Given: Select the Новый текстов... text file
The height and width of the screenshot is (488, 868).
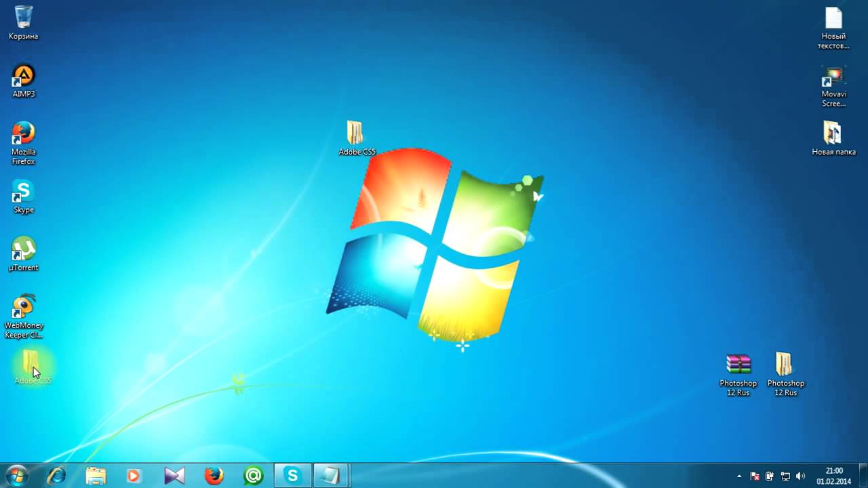Looking at the screenshot, I should (x=833, y=28).
